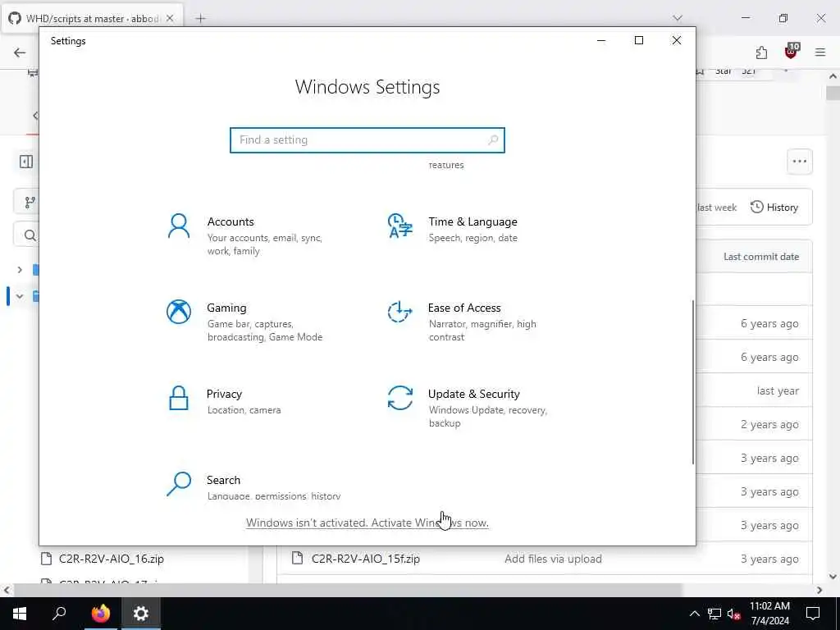Click the network tray icon
Image resolution: width=840 pixels, height=630 pixels.
click(714, 614)
